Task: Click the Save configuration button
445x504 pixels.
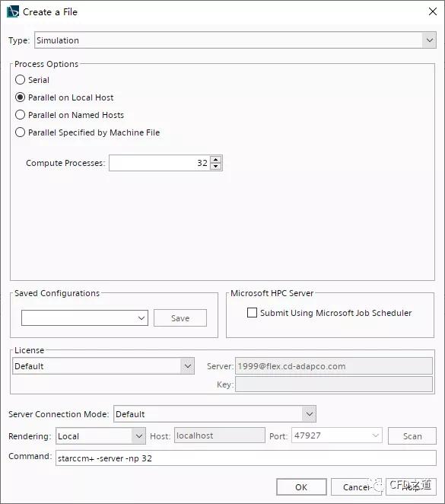Action: coord(180,318)
